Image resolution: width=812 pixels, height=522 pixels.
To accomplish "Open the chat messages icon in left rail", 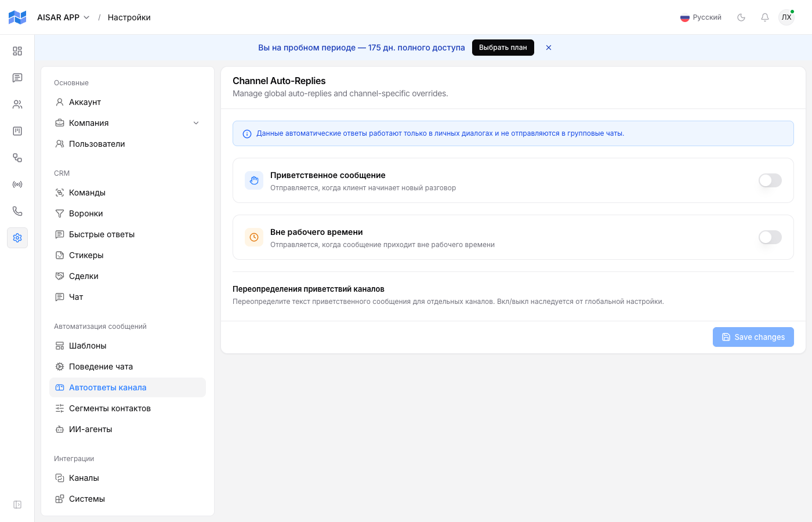I will [x=17, y=78].
